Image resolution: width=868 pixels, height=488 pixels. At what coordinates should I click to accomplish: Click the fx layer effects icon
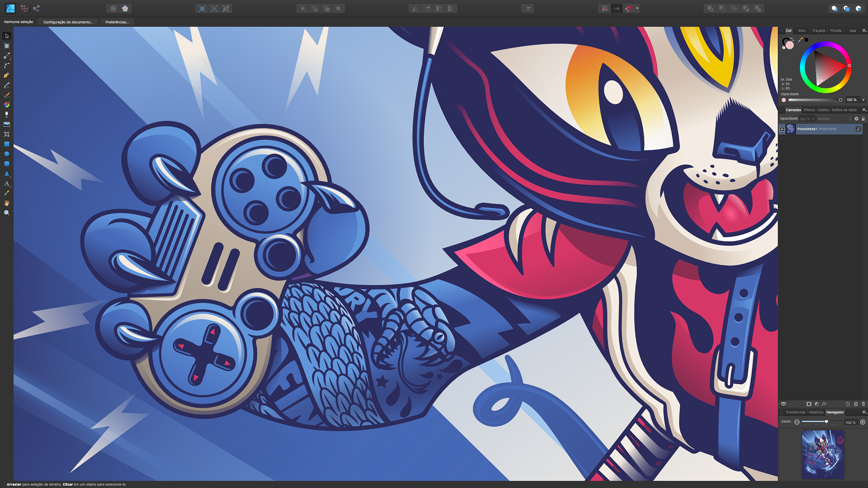(824, 404)
